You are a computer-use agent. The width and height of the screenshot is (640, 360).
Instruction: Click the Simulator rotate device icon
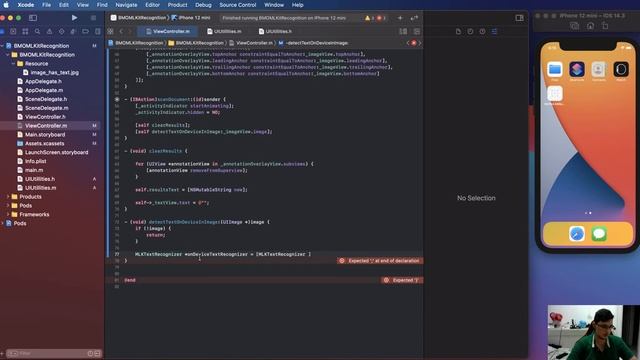coord(605,26)
